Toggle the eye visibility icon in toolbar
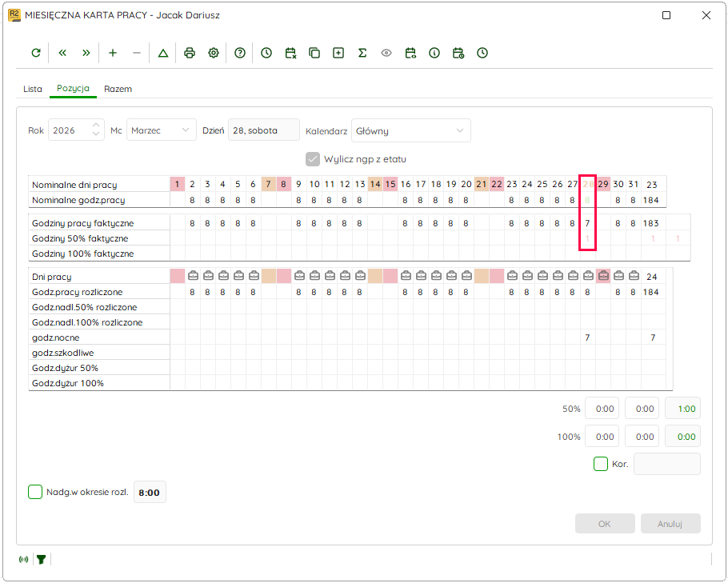 (x=386, y=53)
